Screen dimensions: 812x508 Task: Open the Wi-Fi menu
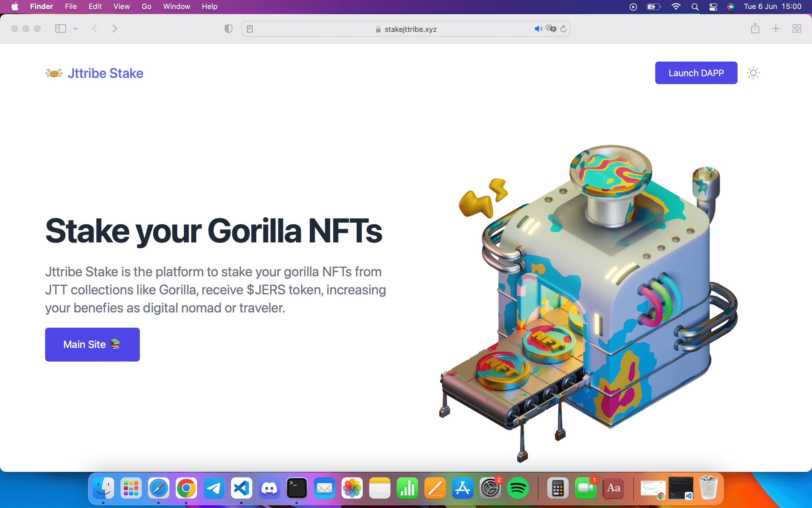click(676, 7)
